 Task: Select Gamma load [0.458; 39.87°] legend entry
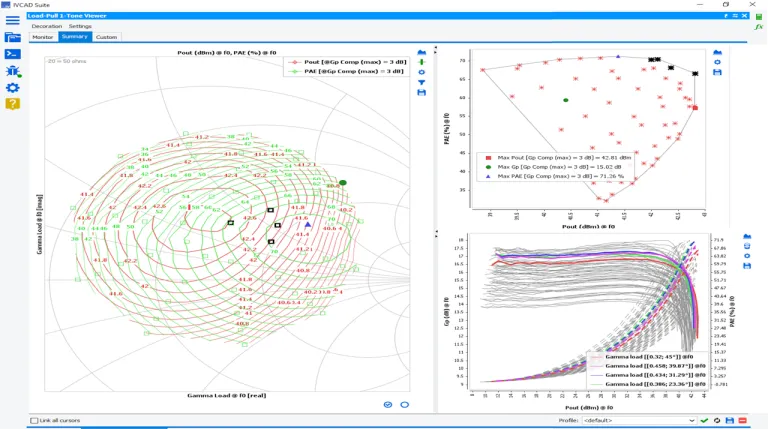[648, 366]
